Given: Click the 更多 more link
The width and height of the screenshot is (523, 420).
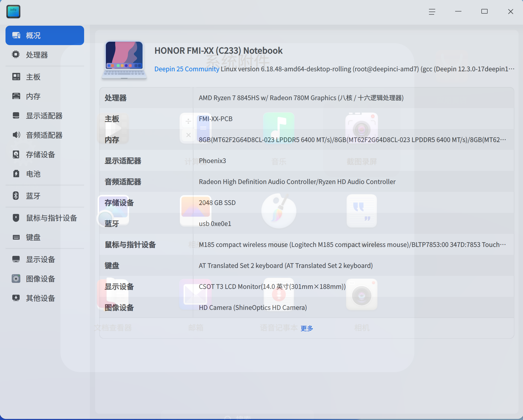Looking at the screenshot, I should 307,328.
